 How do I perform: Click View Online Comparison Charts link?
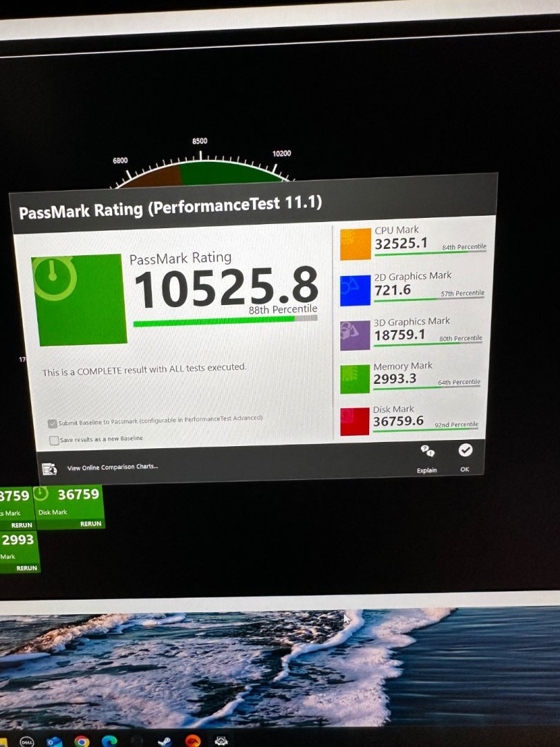[113, 467]
